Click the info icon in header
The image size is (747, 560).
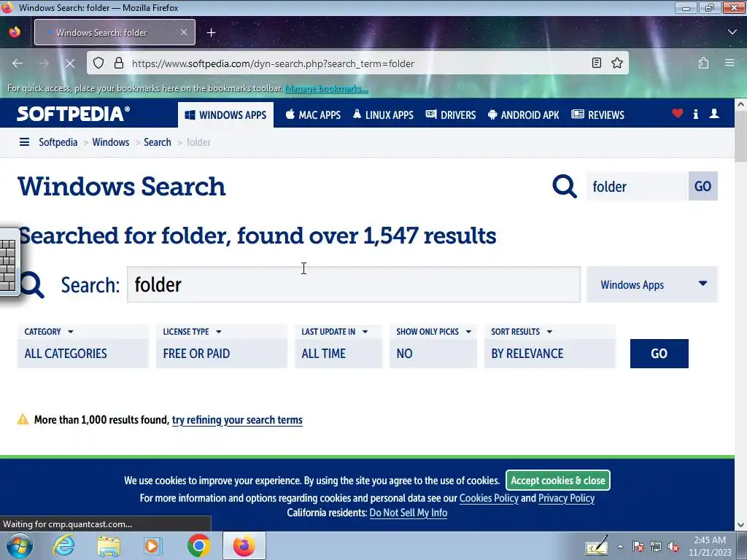click(x=696, y=114)
